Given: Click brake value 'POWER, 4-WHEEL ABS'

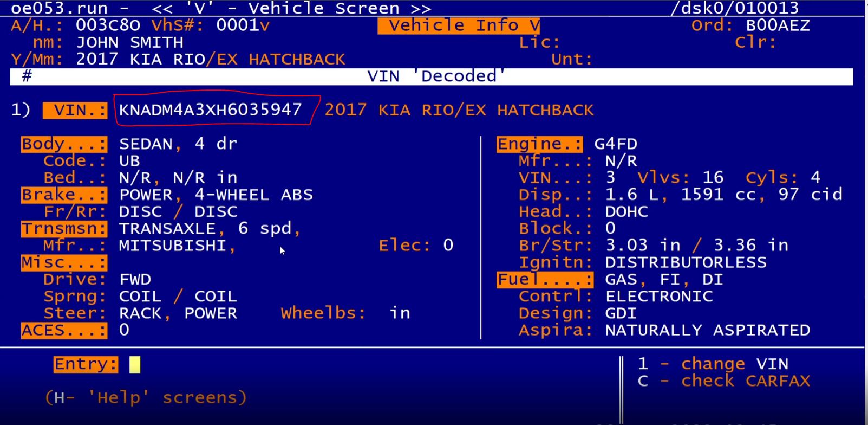Looking at the screenshot, I should (x=216, y=195).
